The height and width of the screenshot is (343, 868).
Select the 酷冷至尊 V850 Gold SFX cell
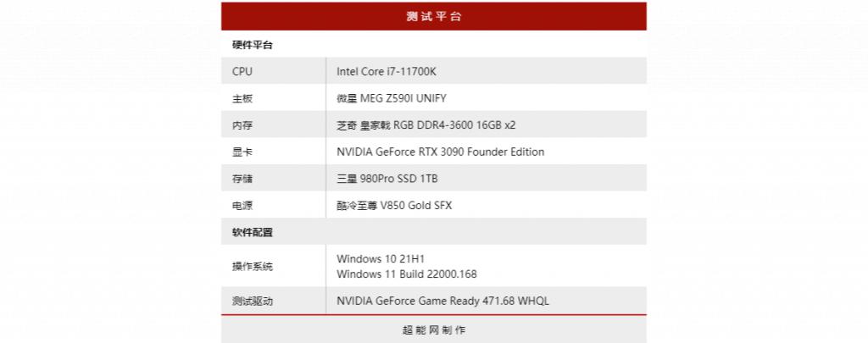coord(394,206)
